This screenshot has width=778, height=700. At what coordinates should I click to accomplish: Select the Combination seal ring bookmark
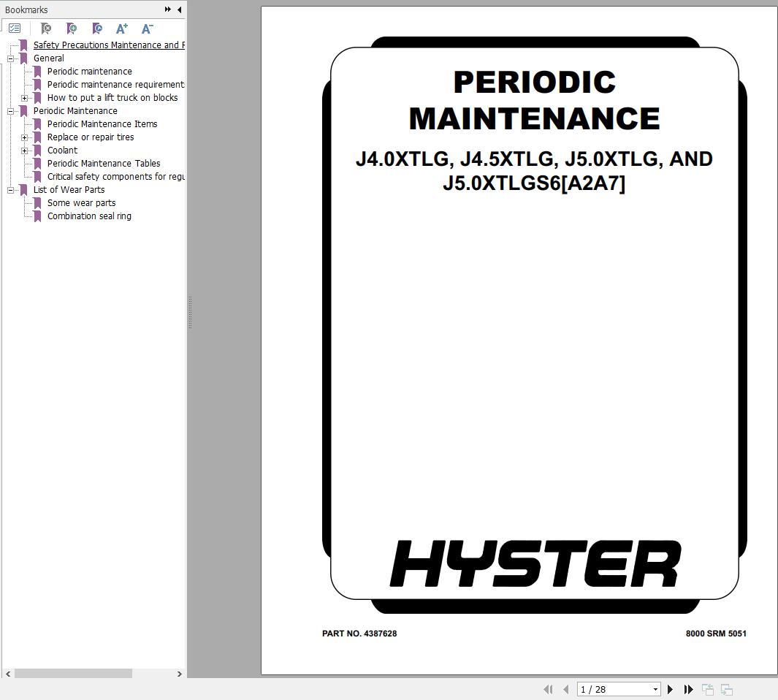click(89, 216)
